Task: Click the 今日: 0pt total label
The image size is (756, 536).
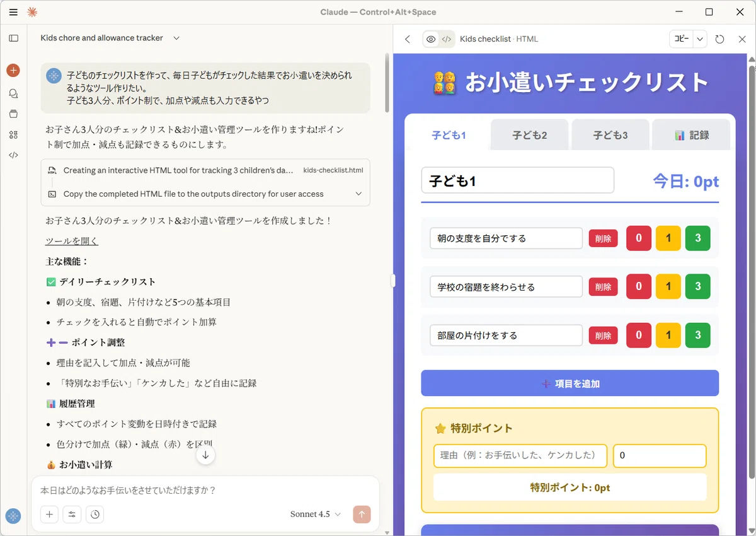Action: 685,182
